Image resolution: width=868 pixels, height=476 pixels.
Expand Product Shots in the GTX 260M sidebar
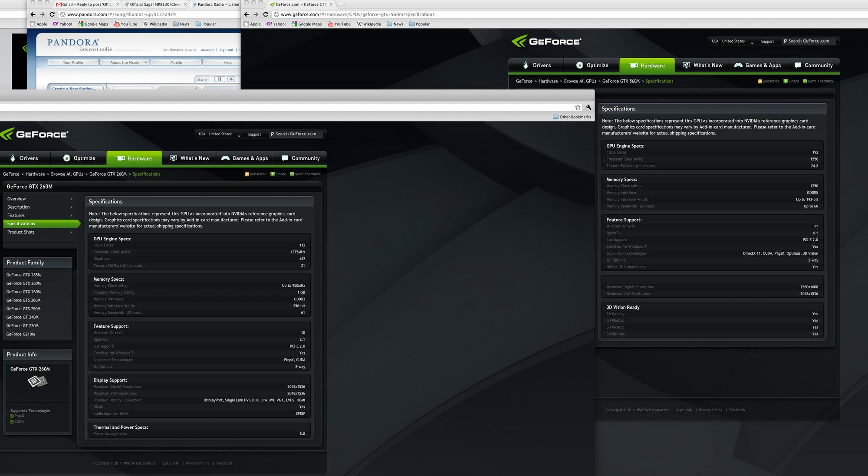(39, 232)
